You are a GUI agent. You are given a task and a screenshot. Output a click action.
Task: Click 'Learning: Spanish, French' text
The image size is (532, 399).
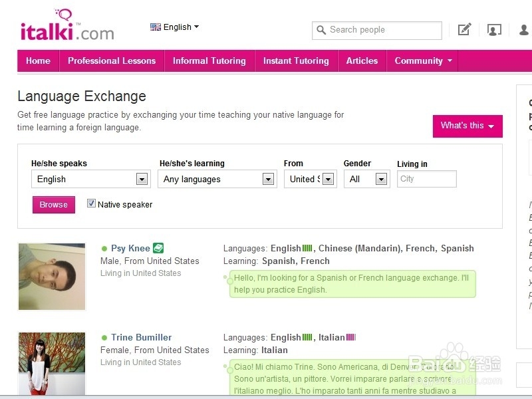(x=277, y=261)
